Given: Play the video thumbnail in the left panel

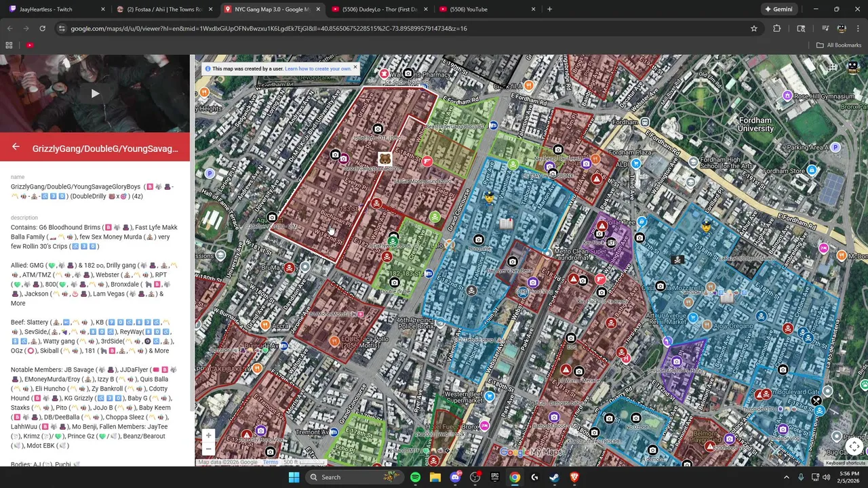Looking at the screenshot, I should 95,94.
